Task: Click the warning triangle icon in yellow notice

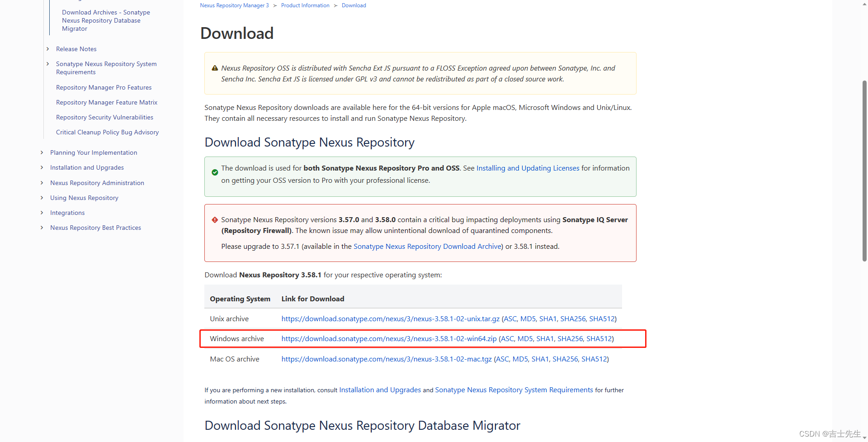Action: tap(215, 68)
